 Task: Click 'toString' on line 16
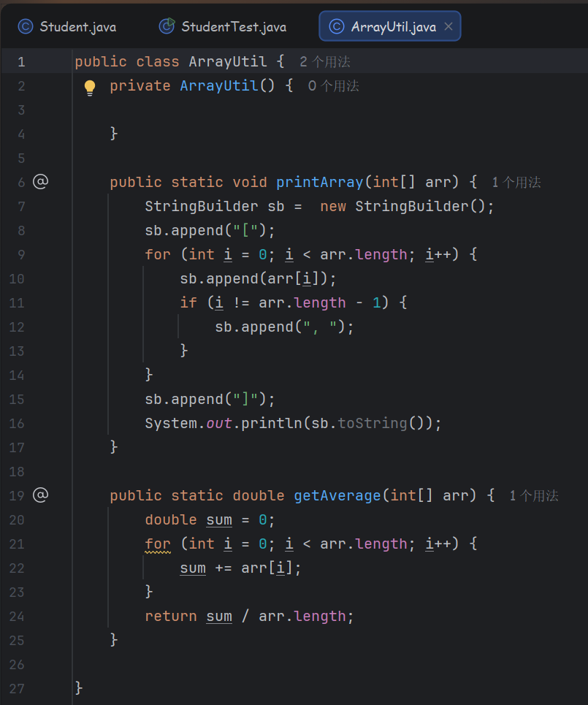click(373, 423)
